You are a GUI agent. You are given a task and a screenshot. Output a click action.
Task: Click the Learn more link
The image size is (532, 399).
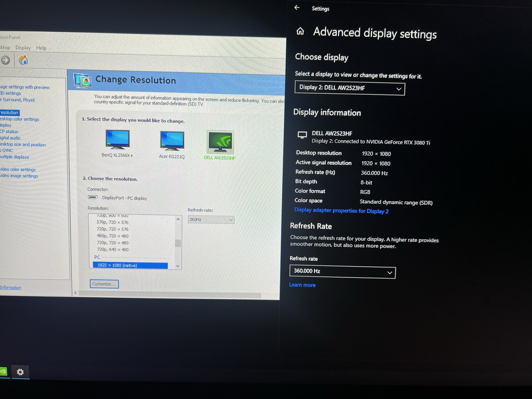click(302, 285)
